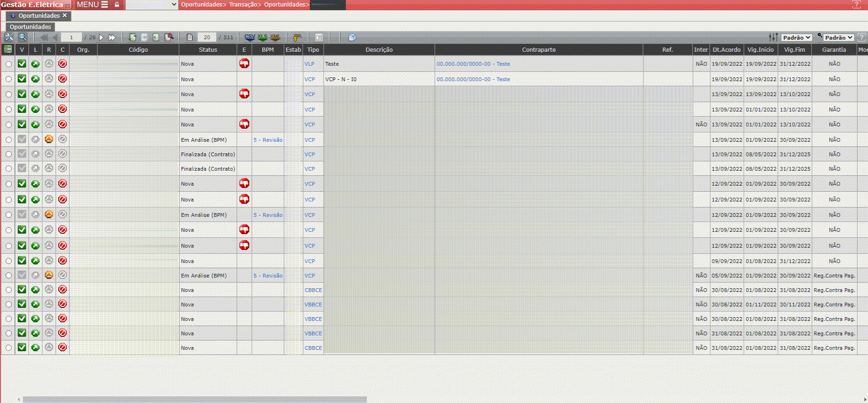Click the red cancel icon in first row
868x403 pixels.
tap(63, 63)
